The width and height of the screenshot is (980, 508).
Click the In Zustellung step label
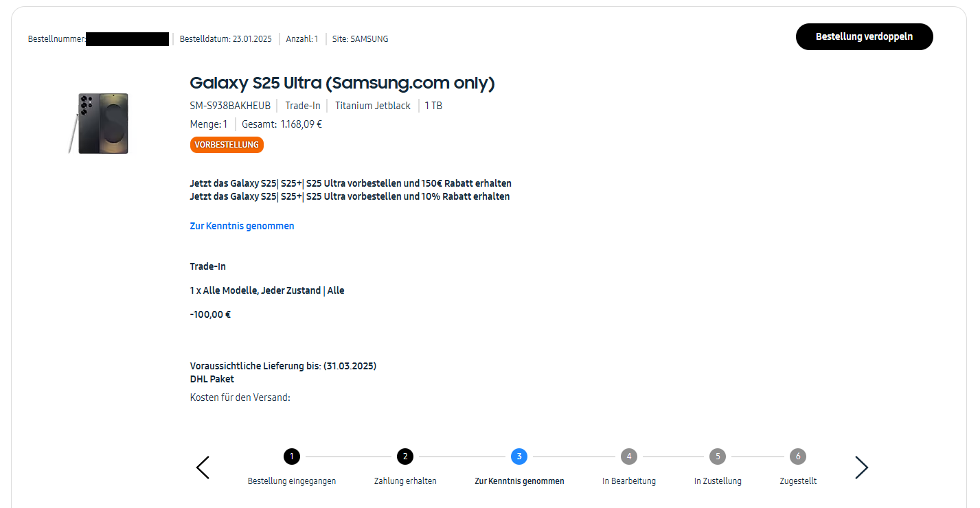tap(718, 481)
